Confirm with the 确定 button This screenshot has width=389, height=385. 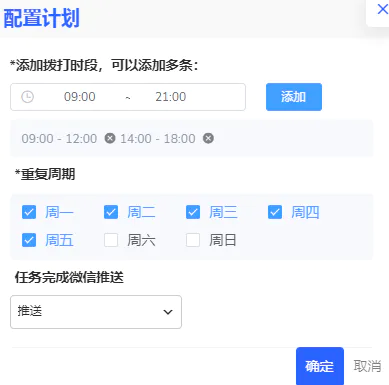320,366
